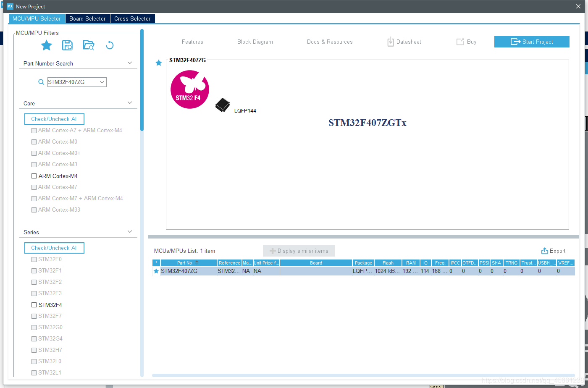Click the Datasheet label
This screenshot has width=588, height=388.
click(409, 42)
